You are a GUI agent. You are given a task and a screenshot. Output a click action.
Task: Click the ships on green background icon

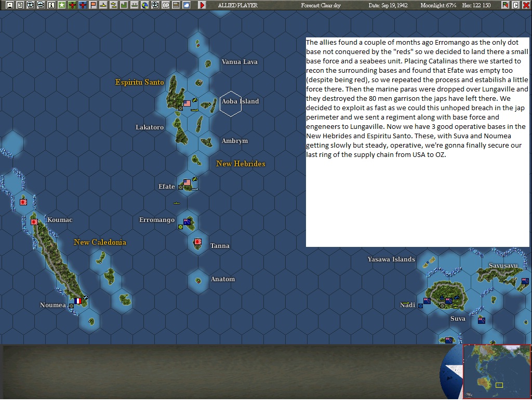point(135,5)
